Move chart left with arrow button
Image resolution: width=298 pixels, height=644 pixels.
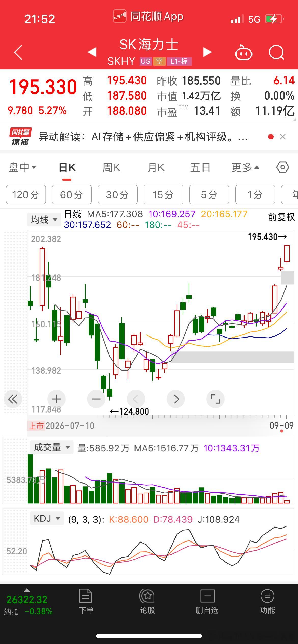pos(136,399)
